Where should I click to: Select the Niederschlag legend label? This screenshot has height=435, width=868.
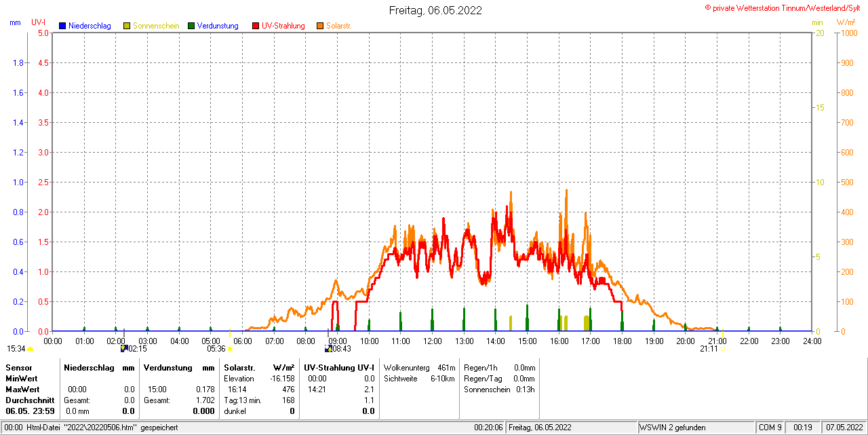[90, 26]
